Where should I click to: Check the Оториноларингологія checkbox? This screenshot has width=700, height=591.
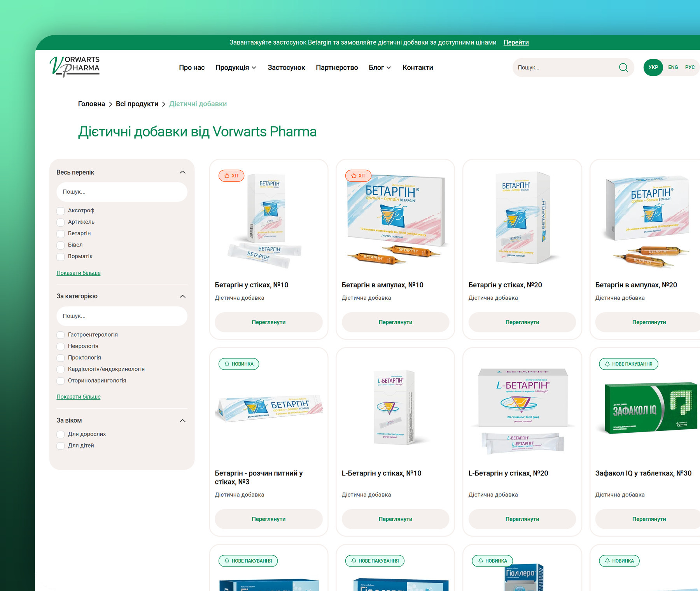[x=61, y=381]
